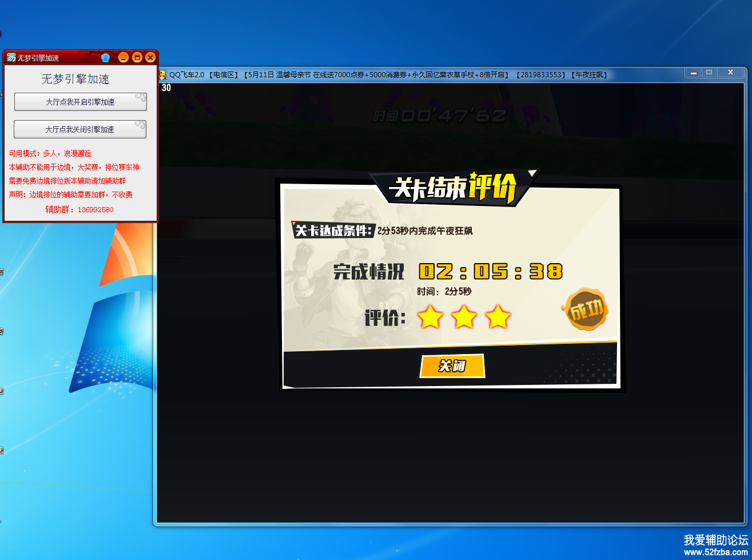752x560 pixels.
Task: Click the 无梦引擎加速 app logo icon in title bar
Action: [11, 57]
